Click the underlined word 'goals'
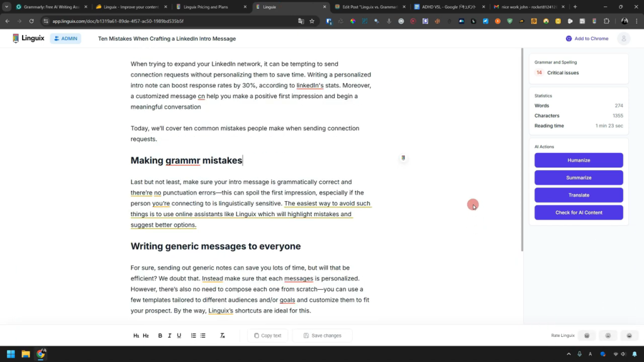 pyautogui.click(x=287, y=300)
